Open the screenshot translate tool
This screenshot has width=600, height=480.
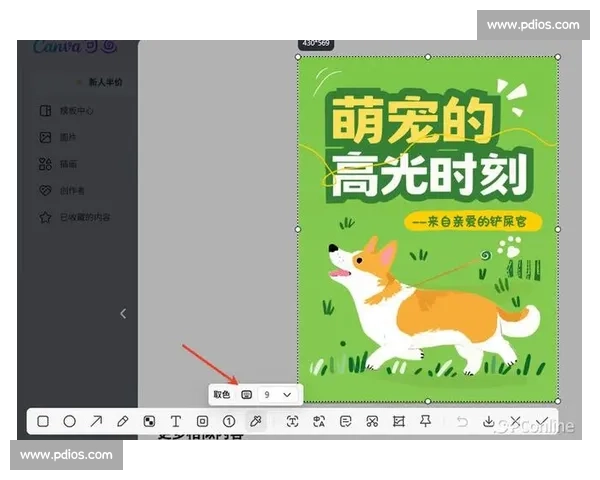coord(319,421)
